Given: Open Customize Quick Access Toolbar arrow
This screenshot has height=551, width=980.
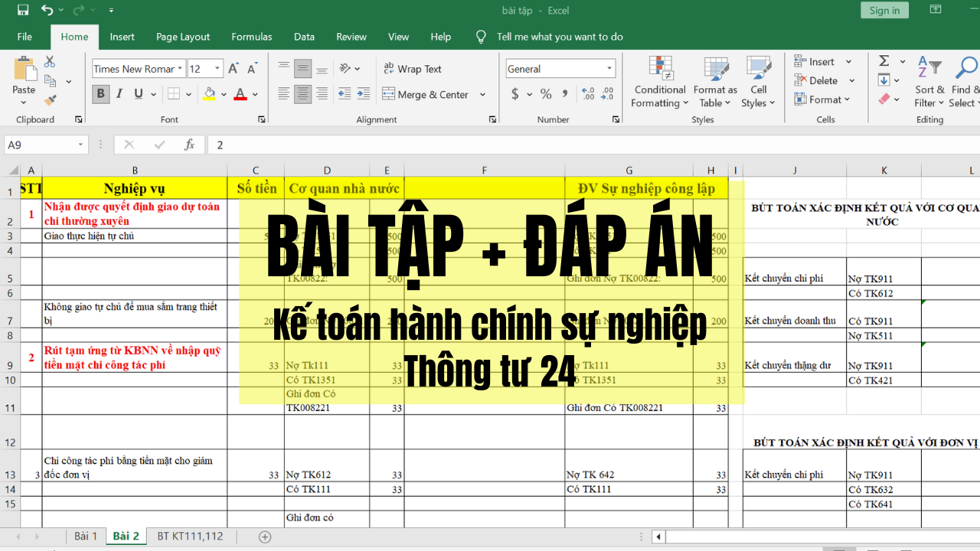Looking at the screenshot, I should [111, 11].
